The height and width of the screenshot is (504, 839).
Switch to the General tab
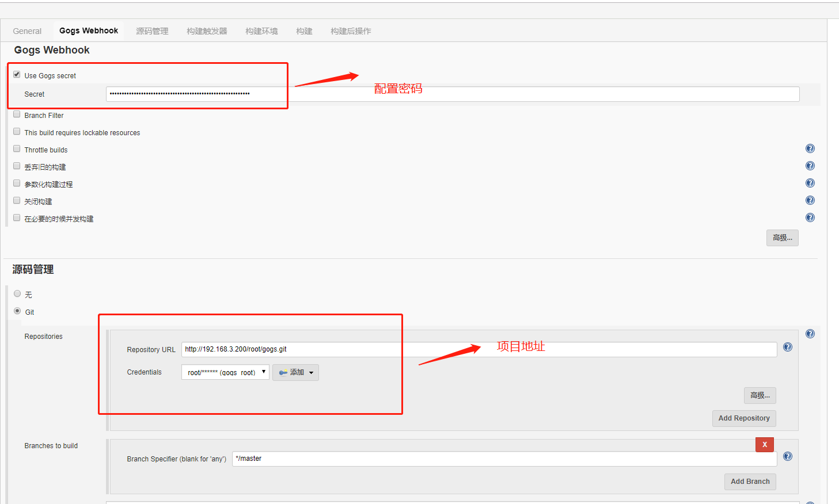tap(27, 30)
